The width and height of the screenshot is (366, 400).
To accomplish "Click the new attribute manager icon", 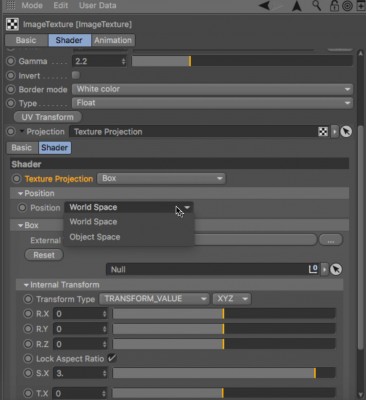I will click(x=361, y=6).
